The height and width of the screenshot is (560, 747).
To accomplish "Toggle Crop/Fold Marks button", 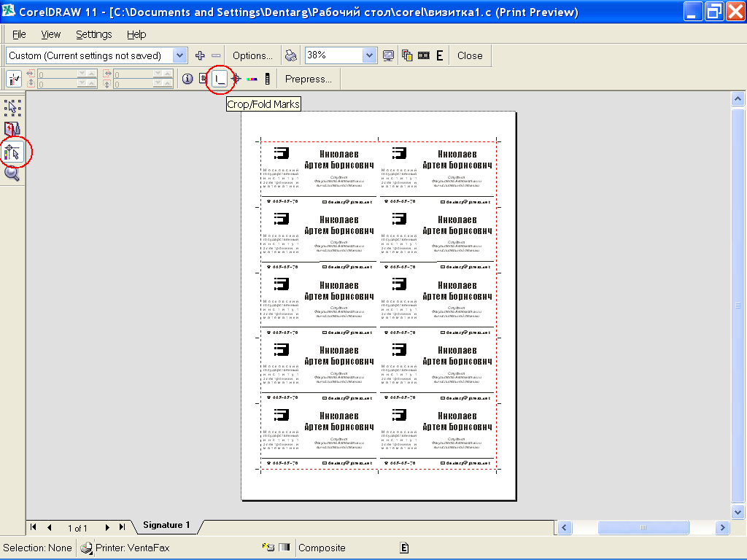I will point(220,79).
